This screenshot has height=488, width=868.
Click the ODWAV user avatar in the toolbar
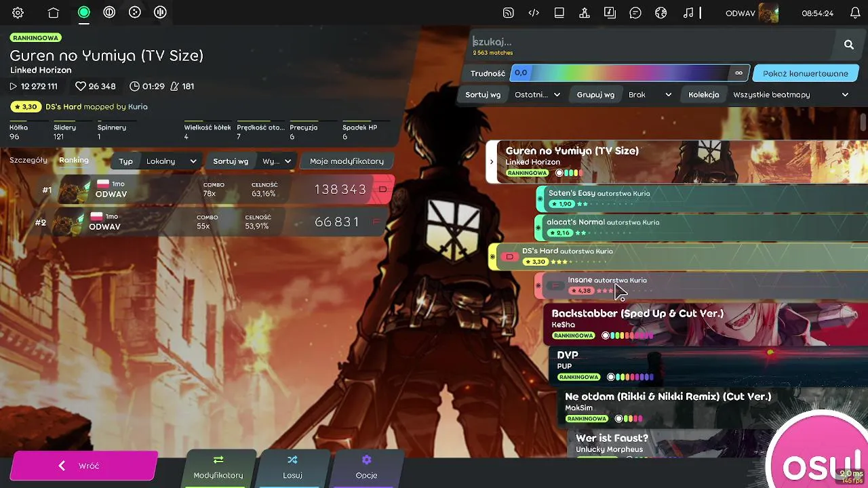point(768,13)
